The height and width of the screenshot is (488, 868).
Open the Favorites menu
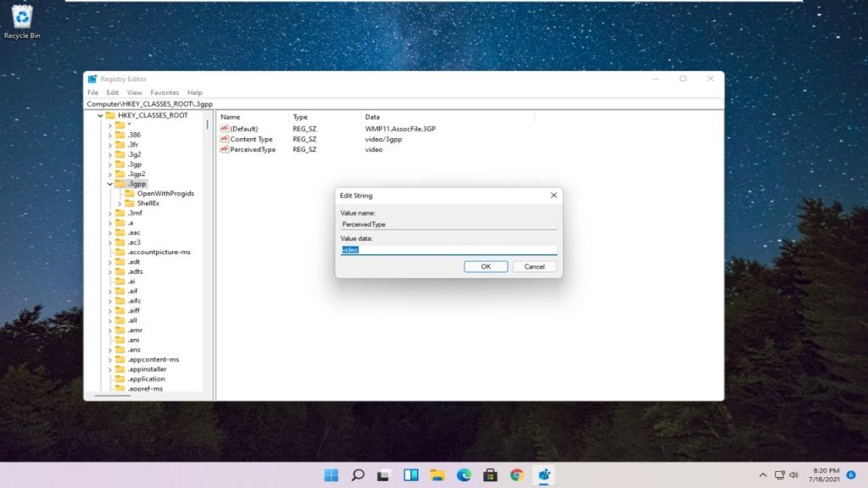(x=164, y=92)
